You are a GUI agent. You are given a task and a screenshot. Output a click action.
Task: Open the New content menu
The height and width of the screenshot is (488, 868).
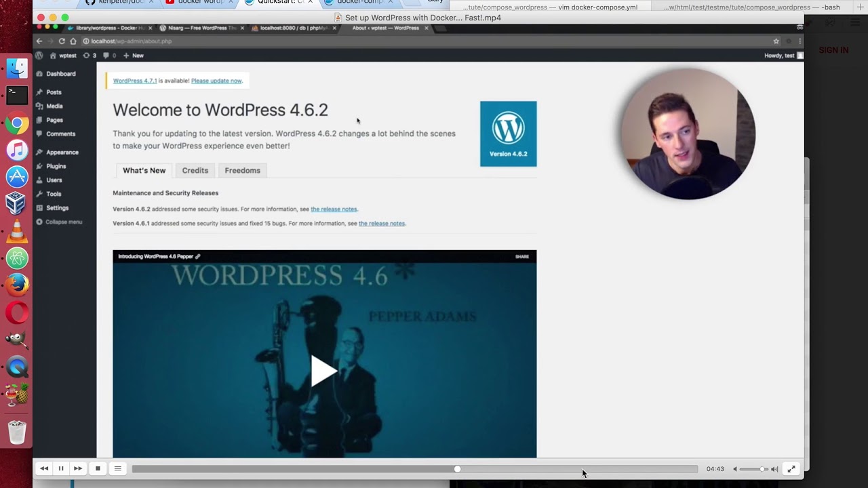point(134,55)
